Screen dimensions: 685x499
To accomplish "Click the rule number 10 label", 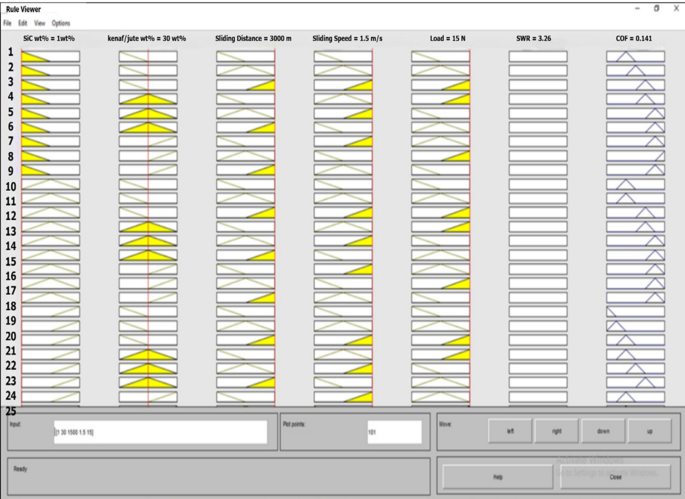I will 11,187.
